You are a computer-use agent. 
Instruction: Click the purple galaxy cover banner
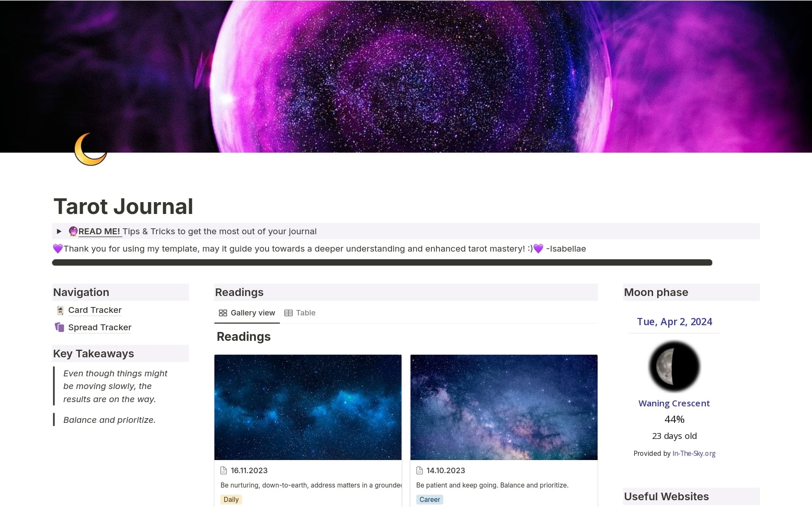pos(406,76)
